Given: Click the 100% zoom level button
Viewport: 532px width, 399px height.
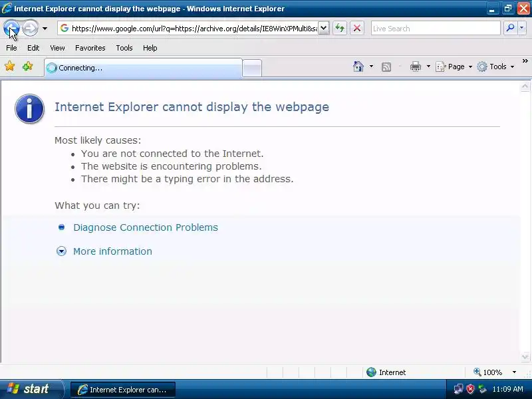Looking at the screenshot, I should tap(488, 372).
